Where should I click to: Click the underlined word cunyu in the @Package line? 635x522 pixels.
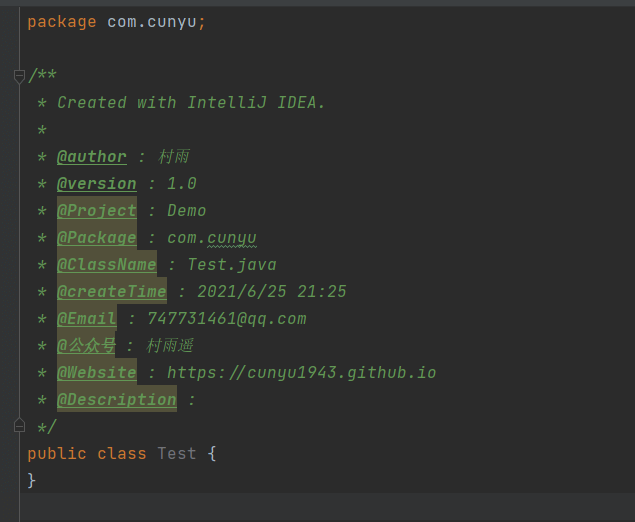(232, 238)
